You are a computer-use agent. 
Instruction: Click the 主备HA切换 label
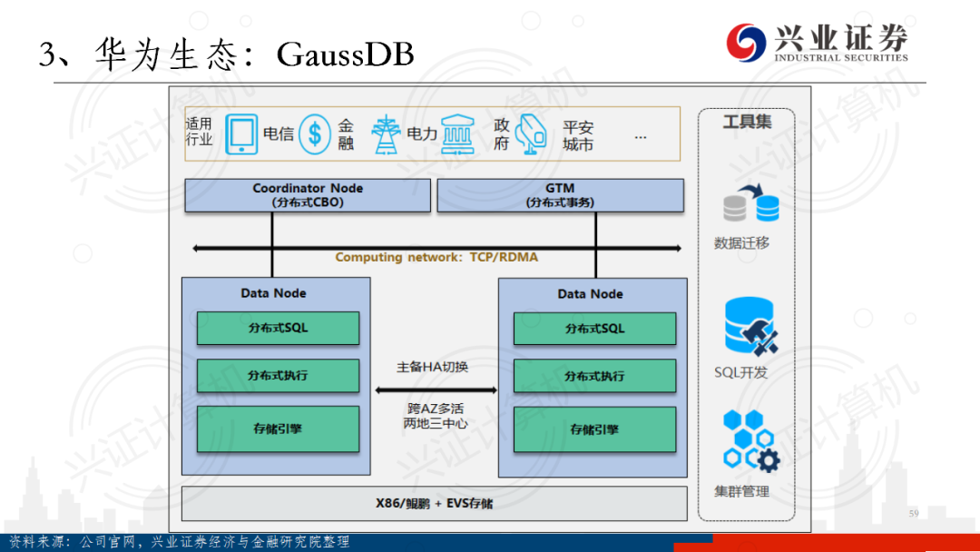coord(433,368)
